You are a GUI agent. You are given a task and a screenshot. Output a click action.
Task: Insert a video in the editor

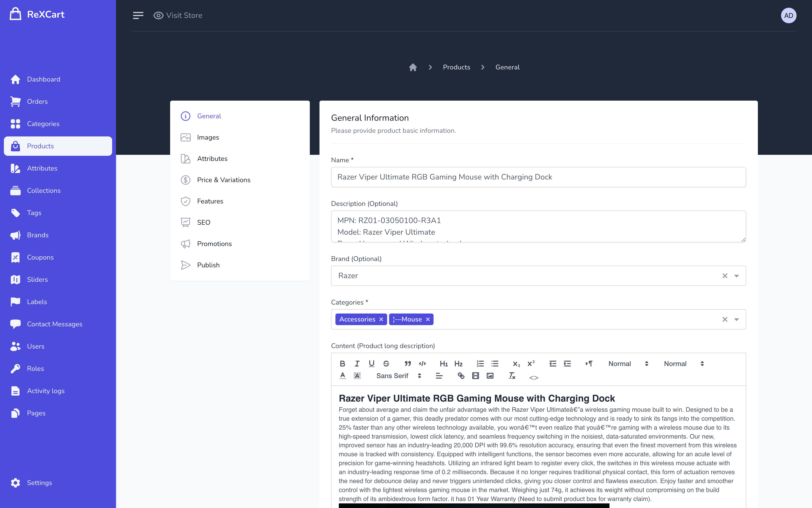click(475, 376)
